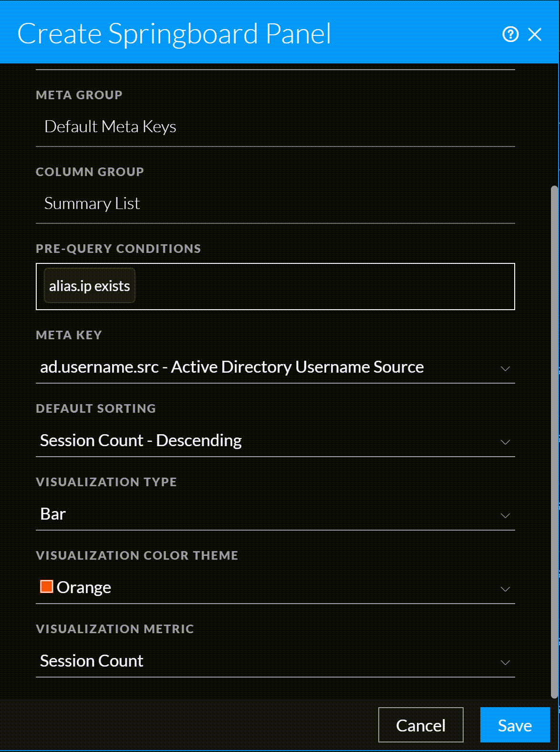Expand the 'Session Count - Descending' sorting dropdown
This screenshot has width=560, height=752.
point(141,440)
